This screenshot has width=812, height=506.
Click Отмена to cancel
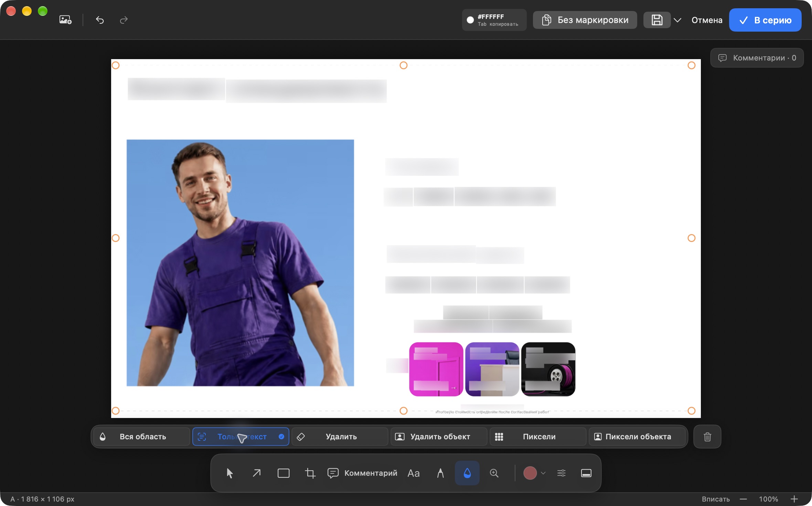(707, 20)
